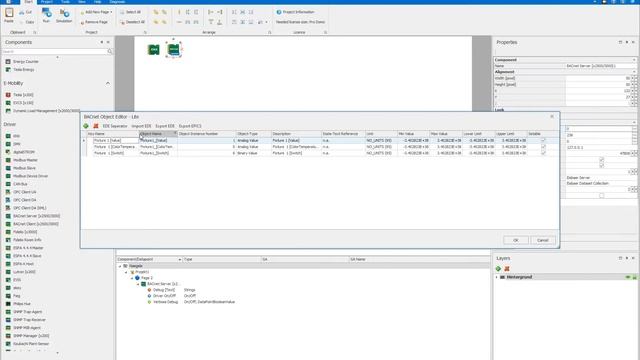Click the Name field in Properties panel

[600, 66]
